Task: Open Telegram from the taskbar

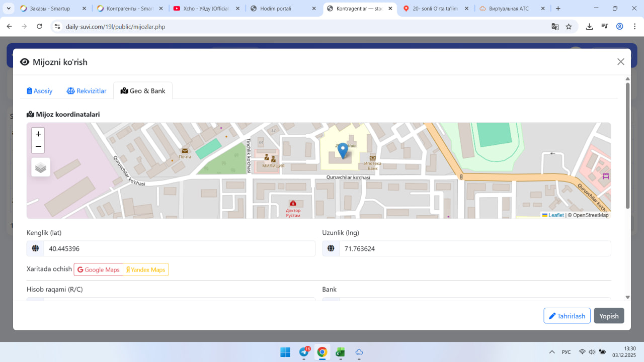Action: coord(304,352)
